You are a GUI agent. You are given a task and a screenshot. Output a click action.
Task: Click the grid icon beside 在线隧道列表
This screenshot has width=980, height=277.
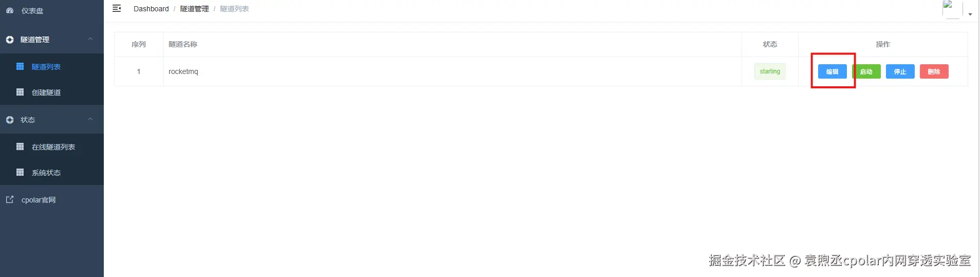click(20, 146)
